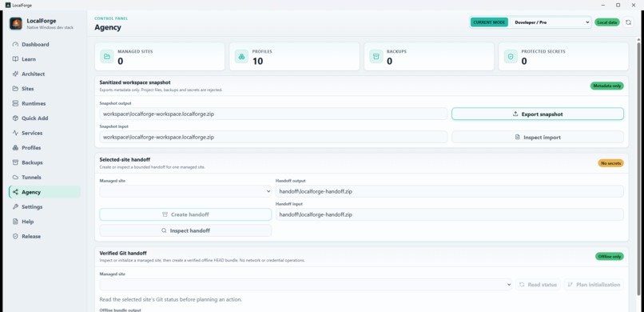This screenshot has height=312, width=644.
Task: Go to the Runtimes page
Action: coord(45,103)
